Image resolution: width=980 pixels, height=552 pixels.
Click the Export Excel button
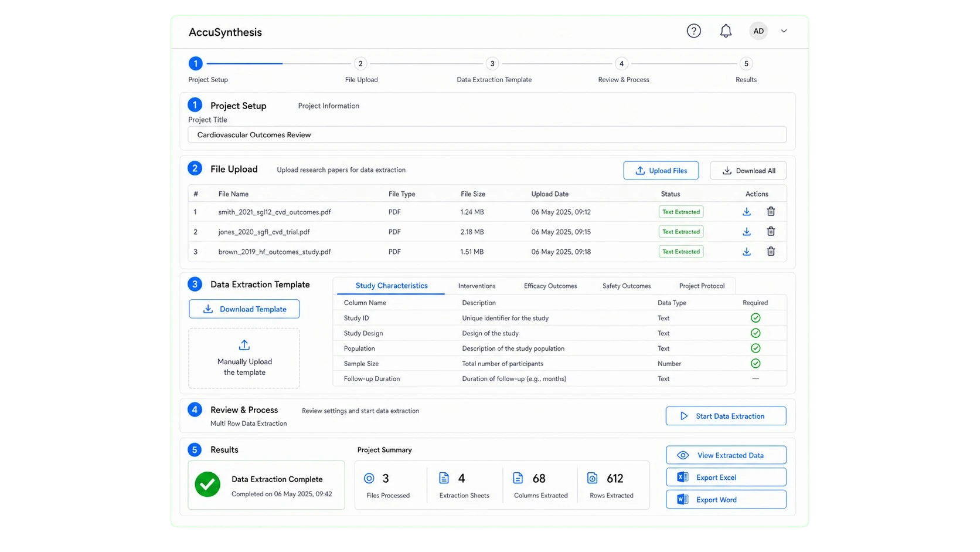(726, 478)
